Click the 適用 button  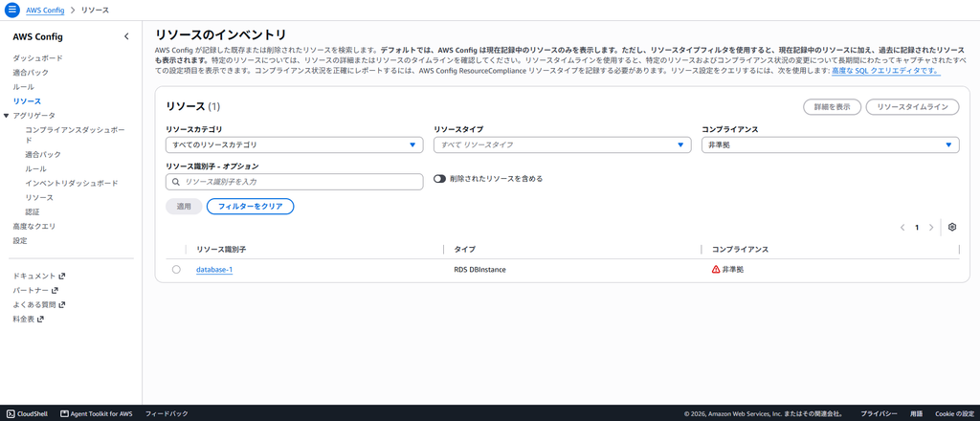point(184,206)
